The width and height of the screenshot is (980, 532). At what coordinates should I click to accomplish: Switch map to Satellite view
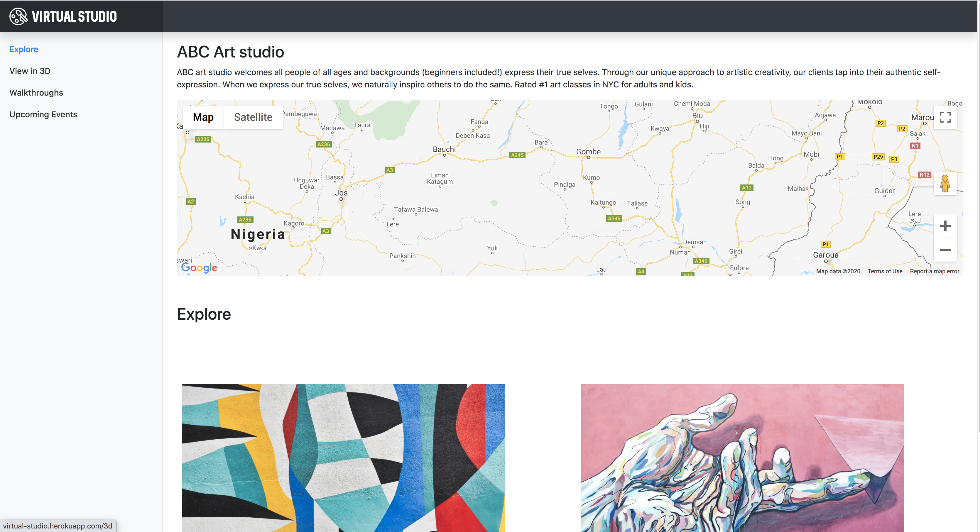[x=253, y=117]
